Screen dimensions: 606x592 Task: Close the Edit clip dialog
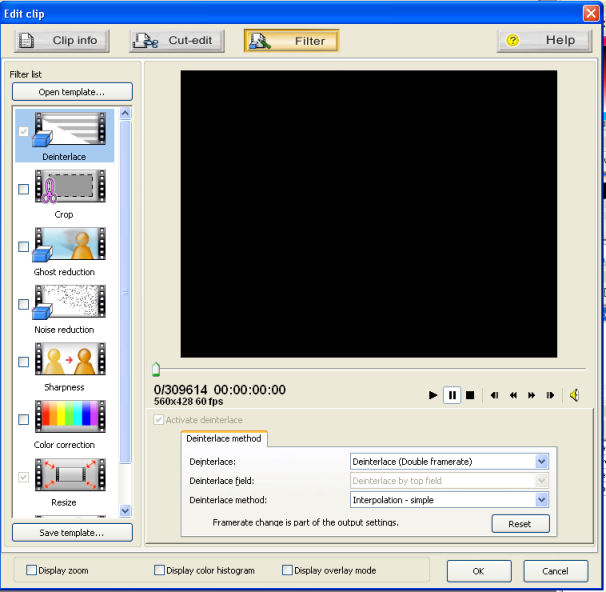(x=591, y=14)
